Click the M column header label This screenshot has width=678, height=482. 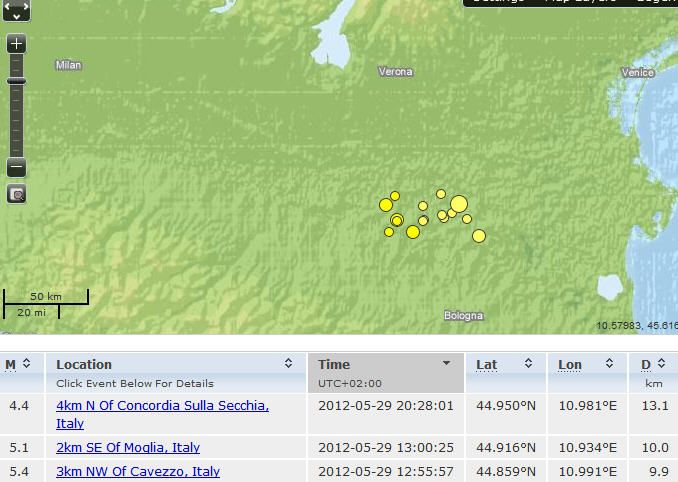(x=10, y=365)
